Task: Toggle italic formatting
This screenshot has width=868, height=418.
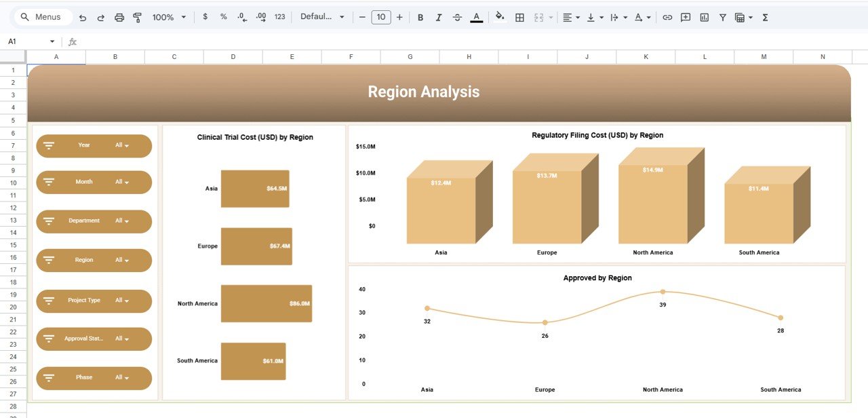Action: [x=437, y=17]
